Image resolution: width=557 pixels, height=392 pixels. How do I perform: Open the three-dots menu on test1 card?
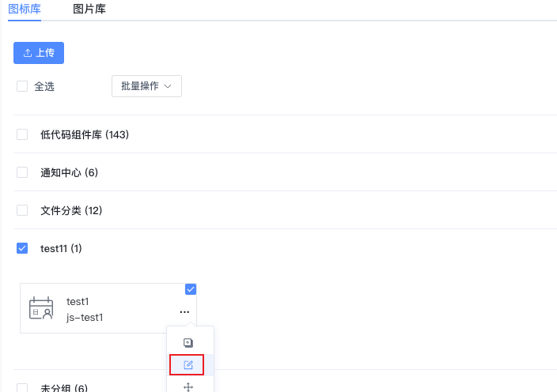[x=184, y=312]
